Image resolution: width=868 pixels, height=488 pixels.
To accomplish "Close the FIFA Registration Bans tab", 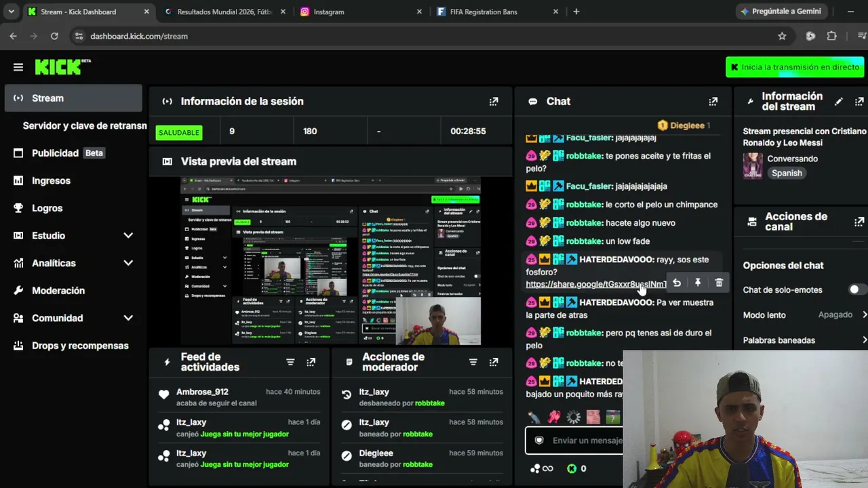I will pos(556,12).
